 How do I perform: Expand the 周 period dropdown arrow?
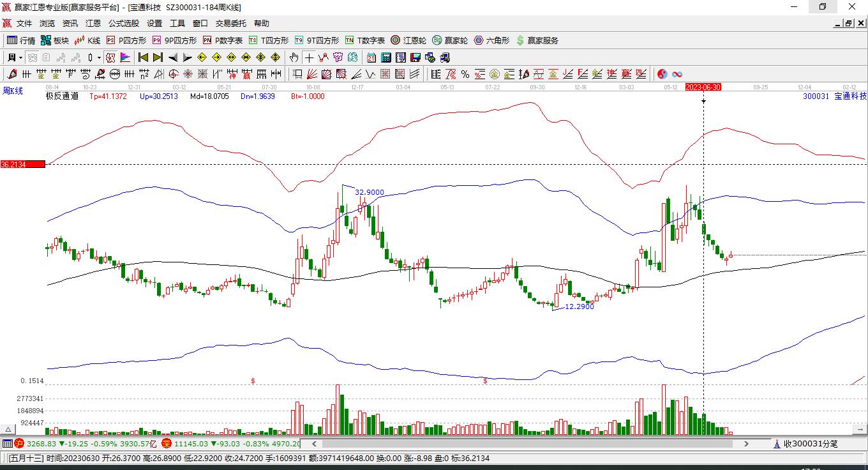[21, 57]
